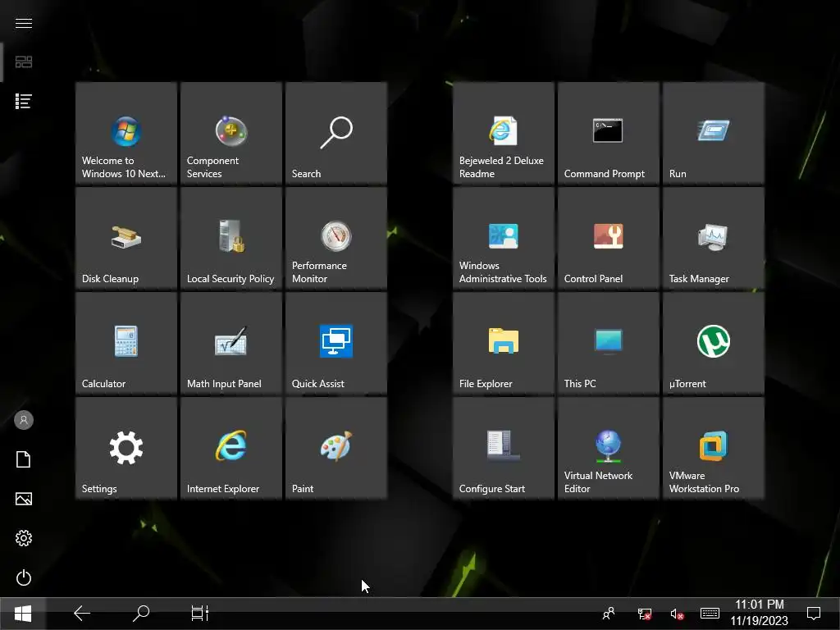Open the Paint tile
Screen dimensions: 840x630
point(336,449)
